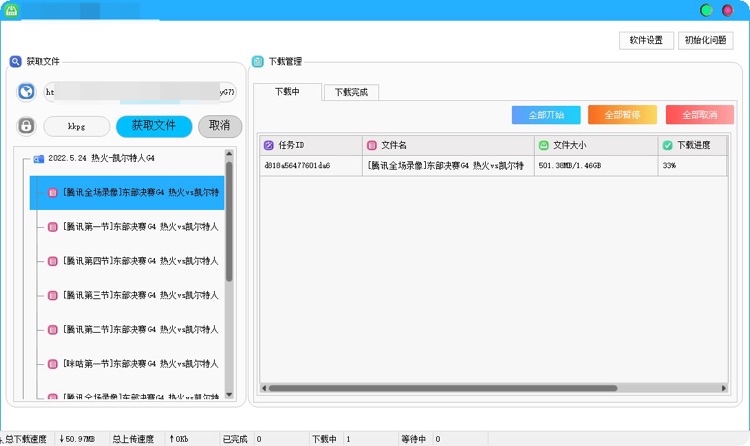The height and width of the screenshot is (446, 750).
Task: Click the 0Kb upload speed value
Action: click(179, 439)
